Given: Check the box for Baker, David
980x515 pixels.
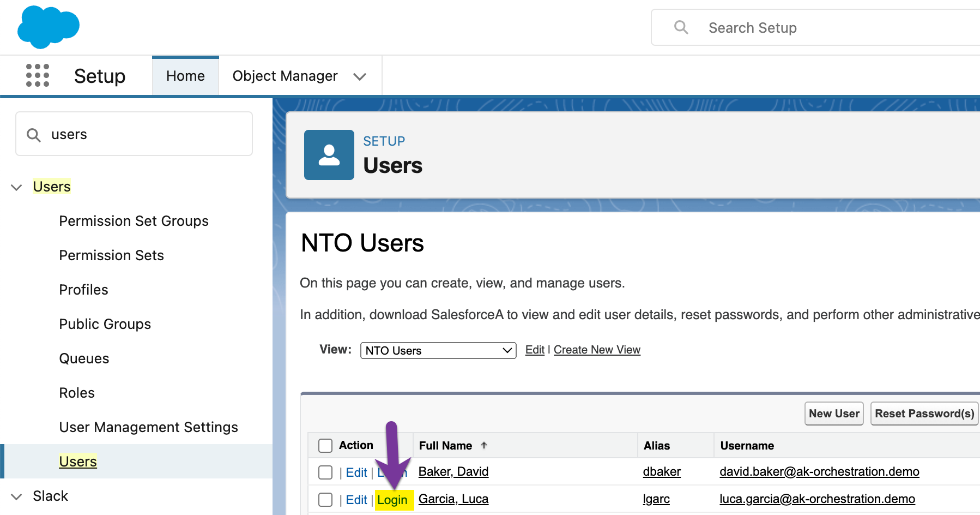Looking at the screenshot, I should [325, 472].
